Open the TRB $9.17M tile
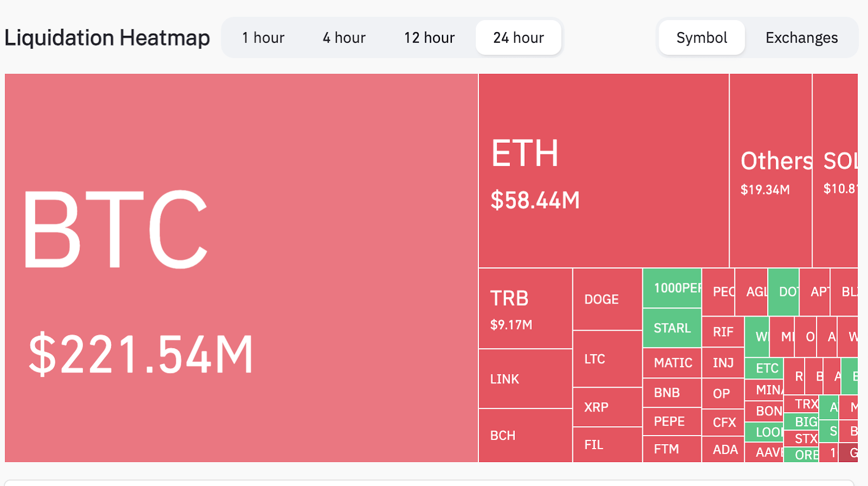This screenshot has height=486, width=868. pos(524,307)
